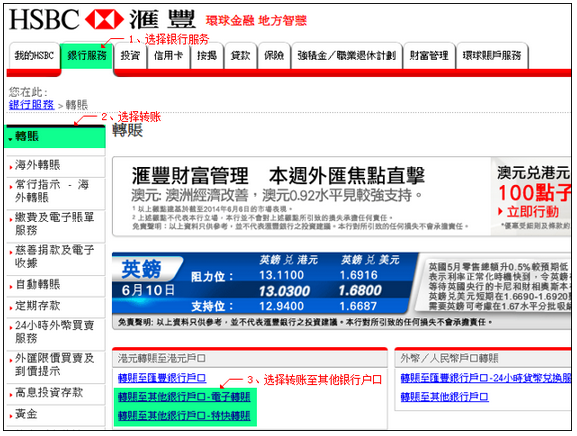Viewport: 577px width, 436px height.
Task: Open the 保險 tab
Action: pyautogui.click(x=274, y=56)
